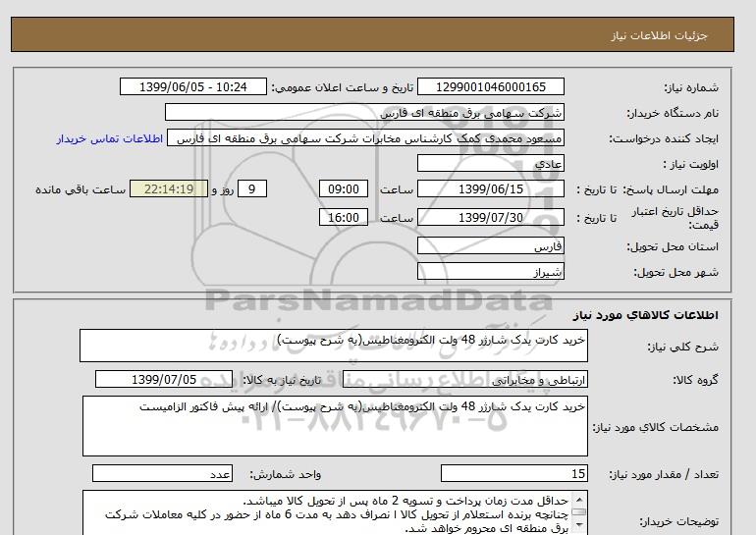Click the goods need date 1399/07/05
The image size is (756, 535).
164,379
